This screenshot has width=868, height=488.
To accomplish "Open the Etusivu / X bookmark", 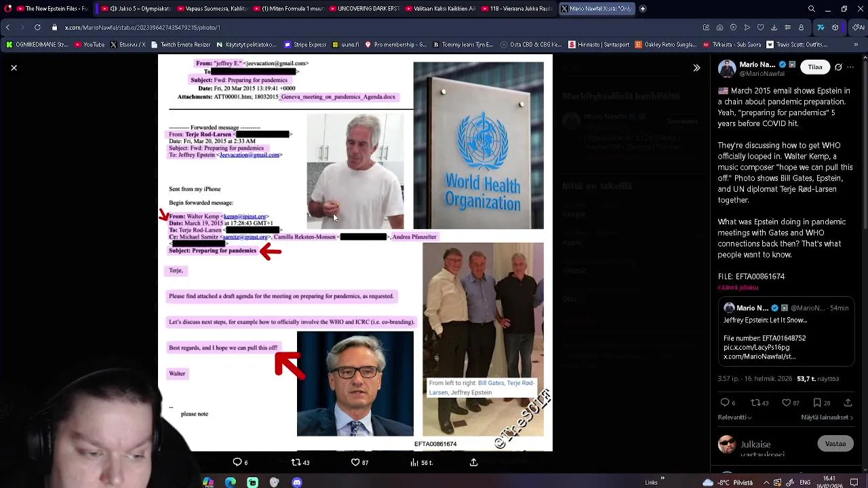I will 128,45.
